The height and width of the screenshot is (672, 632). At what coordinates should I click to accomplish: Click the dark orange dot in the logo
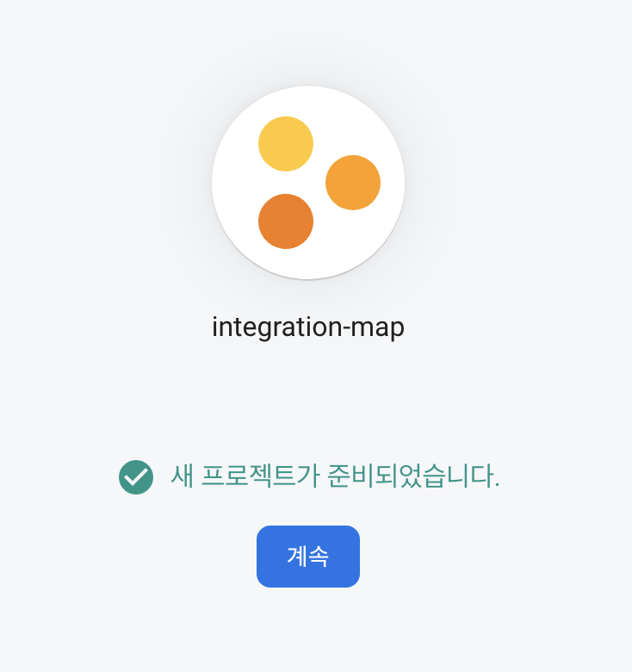click(x=286, y=221)
